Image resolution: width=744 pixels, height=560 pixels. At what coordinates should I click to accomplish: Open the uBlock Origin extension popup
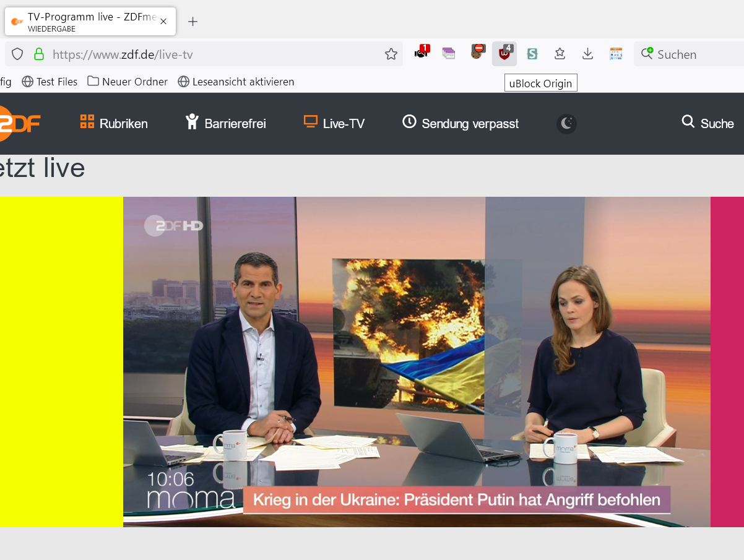click(x=504, y=54)
